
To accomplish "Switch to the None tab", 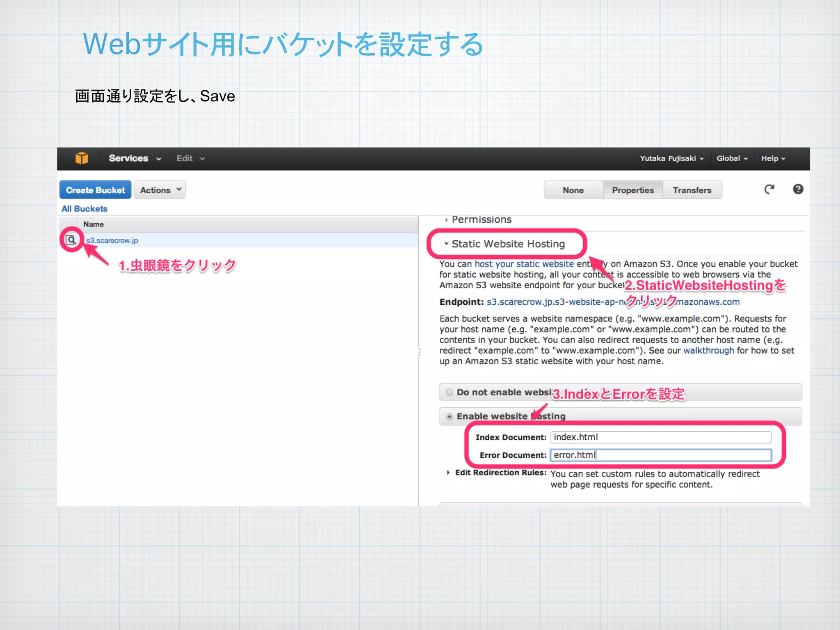I will pyautogui.click(x=573, y=190).
